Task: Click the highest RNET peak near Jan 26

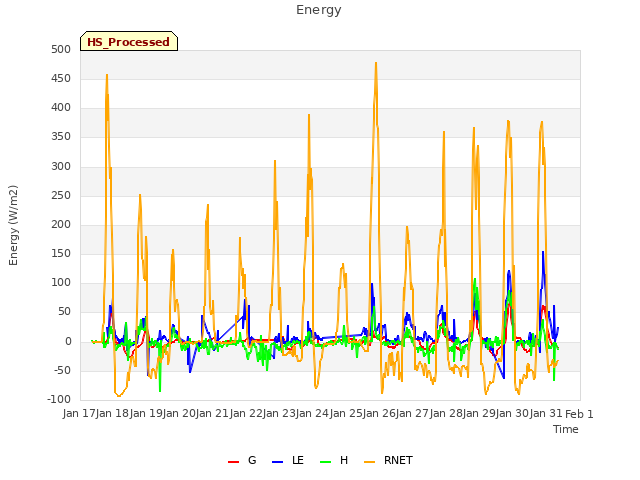Action: point(376,63)
